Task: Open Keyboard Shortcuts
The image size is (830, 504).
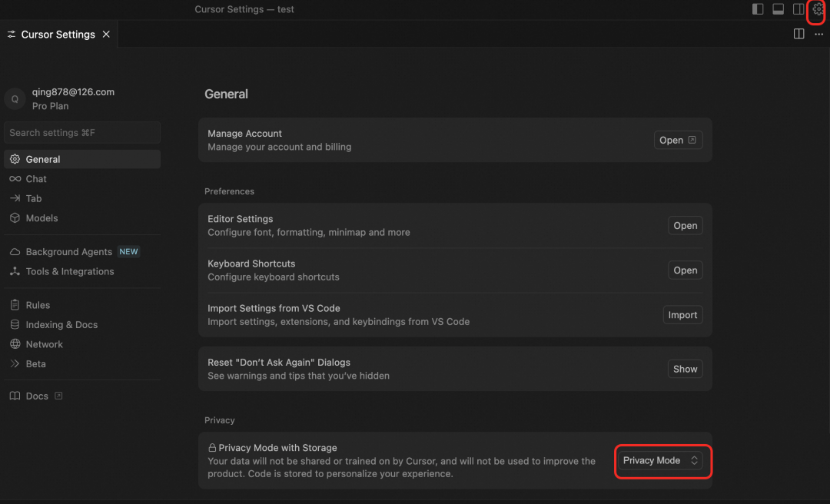Action: tap(685, 270)
